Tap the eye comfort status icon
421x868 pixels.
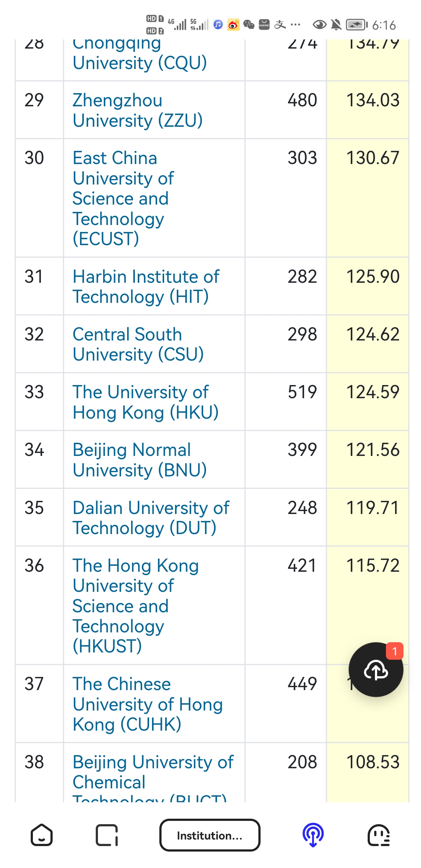(x=319, y=25)
